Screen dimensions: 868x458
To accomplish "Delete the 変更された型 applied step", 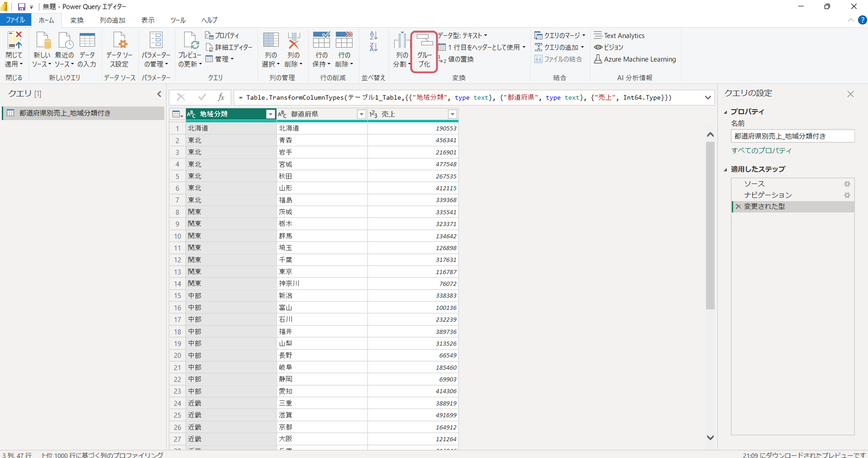I will (738, 207).
